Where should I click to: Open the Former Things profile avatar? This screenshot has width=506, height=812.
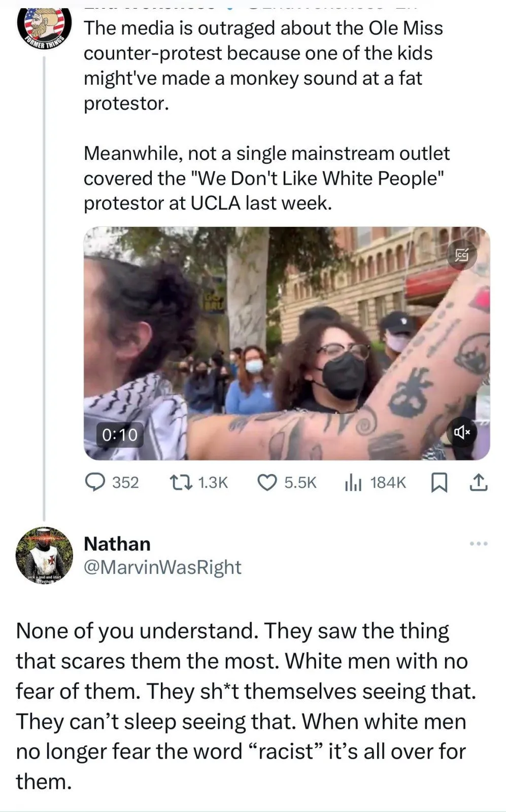[x=44, y=24]
